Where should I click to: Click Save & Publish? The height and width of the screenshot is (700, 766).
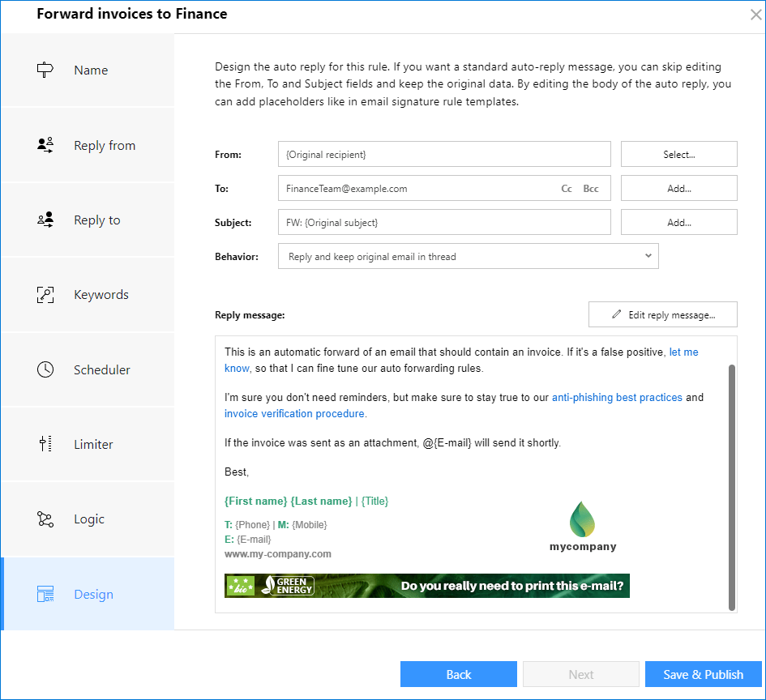pyautogui.click(x=703, y=673)
